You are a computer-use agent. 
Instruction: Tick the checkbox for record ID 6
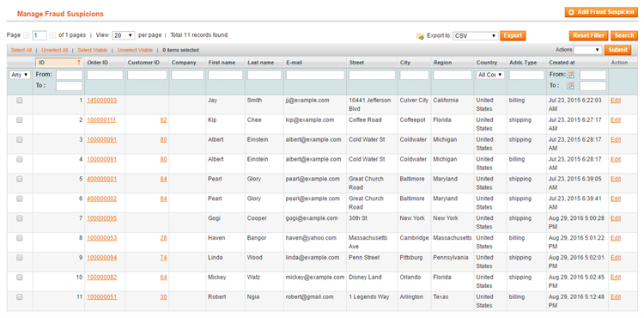19,199
